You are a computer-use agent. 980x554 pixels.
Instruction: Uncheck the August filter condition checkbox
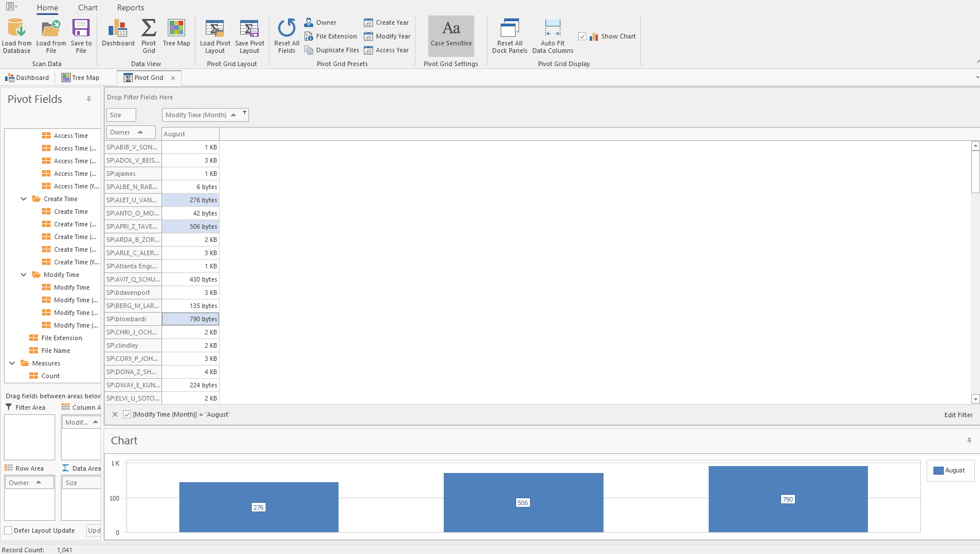[126, 414]
